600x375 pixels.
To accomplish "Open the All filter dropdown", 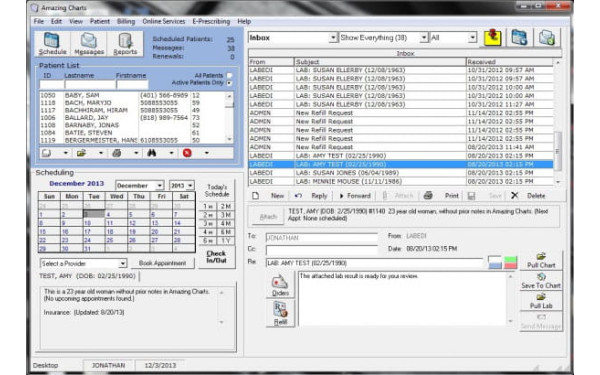I will coord(473,38).
